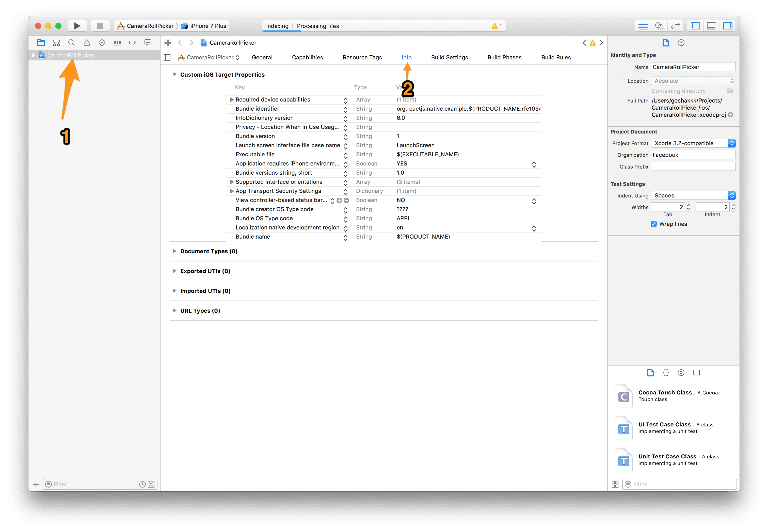Viewport: 768px width, 532px height.
Task: Expand Required device capabilities row
Action: [x=232, y=100]
